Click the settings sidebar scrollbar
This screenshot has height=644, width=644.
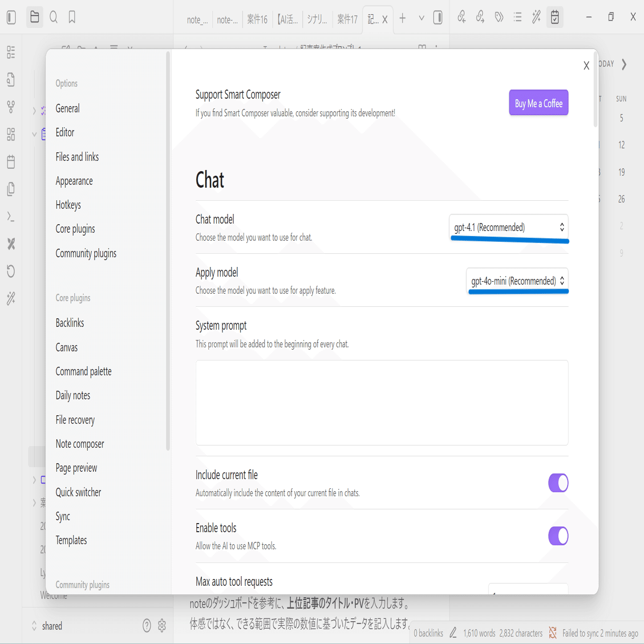click(x=168, y=250)
